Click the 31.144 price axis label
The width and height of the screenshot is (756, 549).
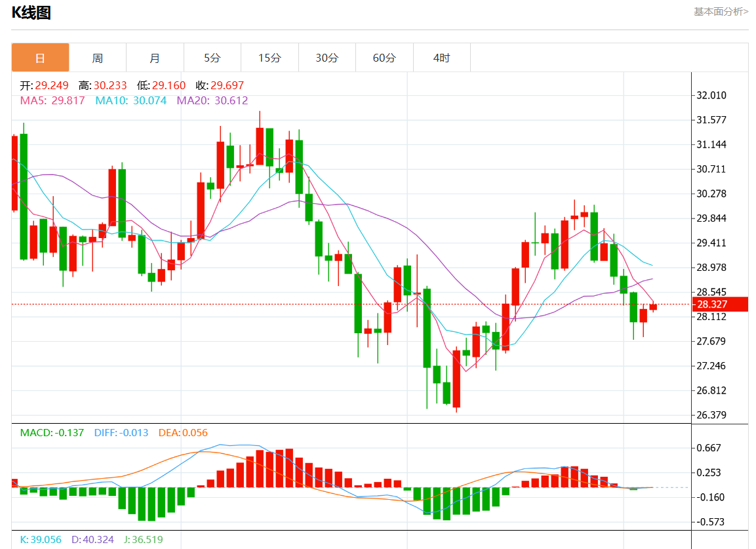711,144
